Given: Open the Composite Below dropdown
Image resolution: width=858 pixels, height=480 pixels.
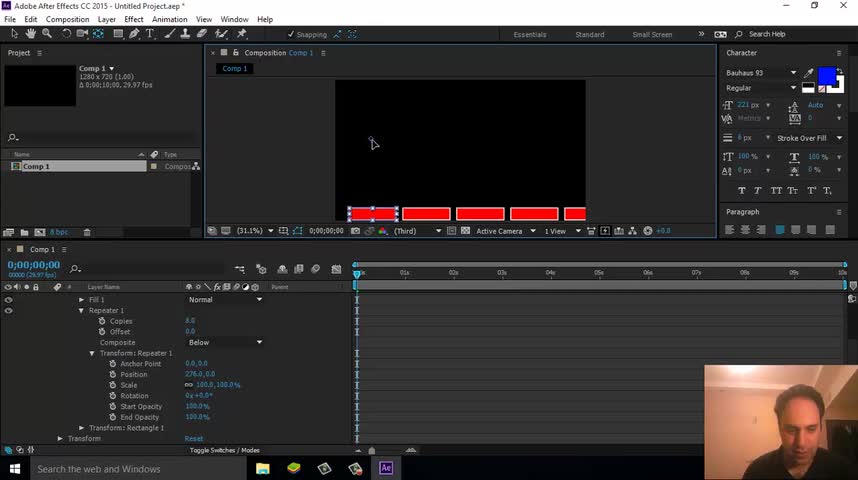Looking at the screenshot, I should tap(225, 343).
